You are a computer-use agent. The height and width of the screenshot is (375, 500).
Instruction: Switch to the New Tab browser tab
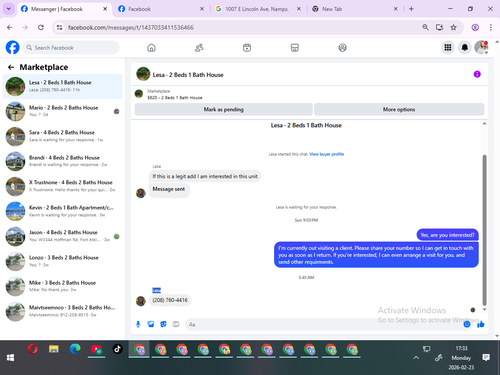pos(355,9)
